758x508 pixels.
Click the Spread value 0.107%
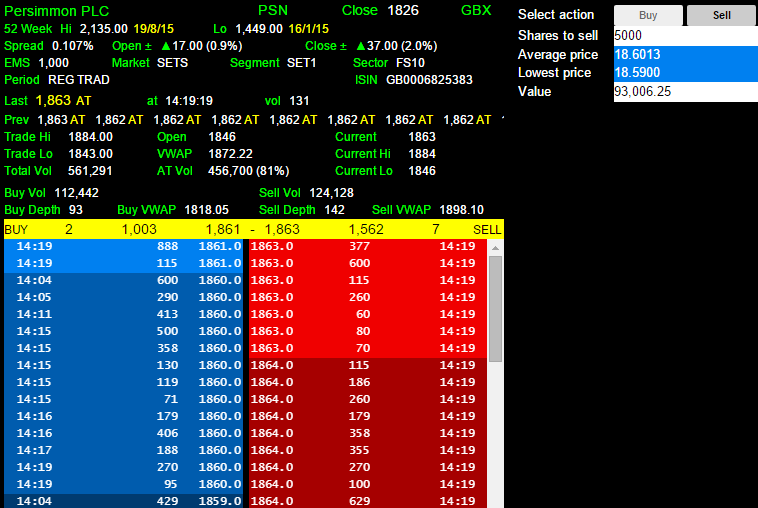(73, 46)
